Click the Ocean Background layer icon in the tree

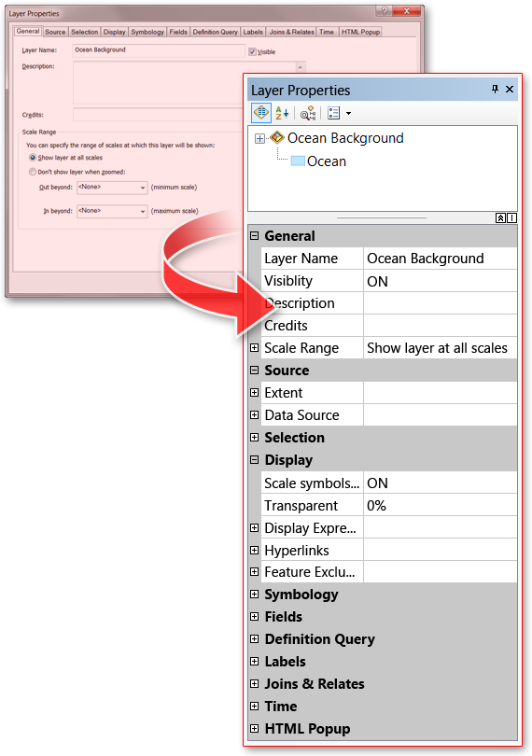point(277,138)
